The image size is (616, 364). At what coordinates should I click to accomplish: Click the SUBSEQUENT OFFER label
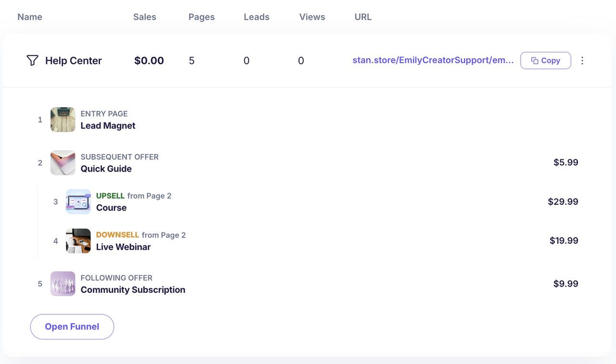[119, 157]
